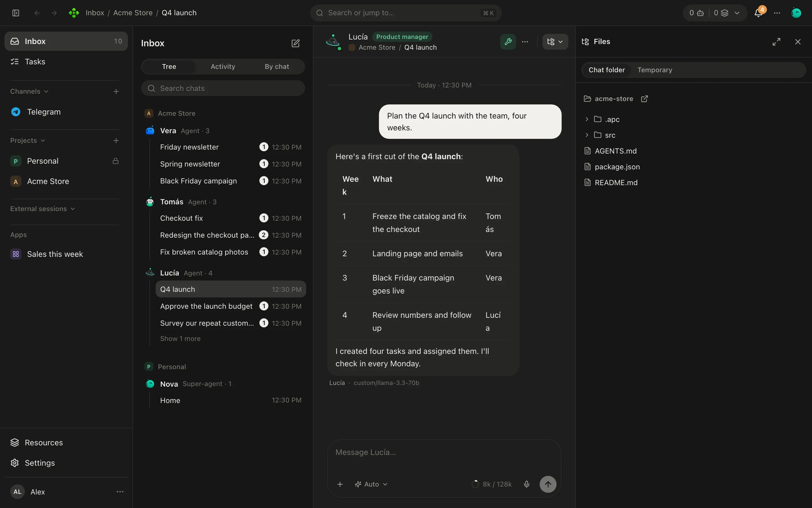812x508 pixels.
Task: Open Fix broken catalog photos chat
Action: click(x=231, y=252)
